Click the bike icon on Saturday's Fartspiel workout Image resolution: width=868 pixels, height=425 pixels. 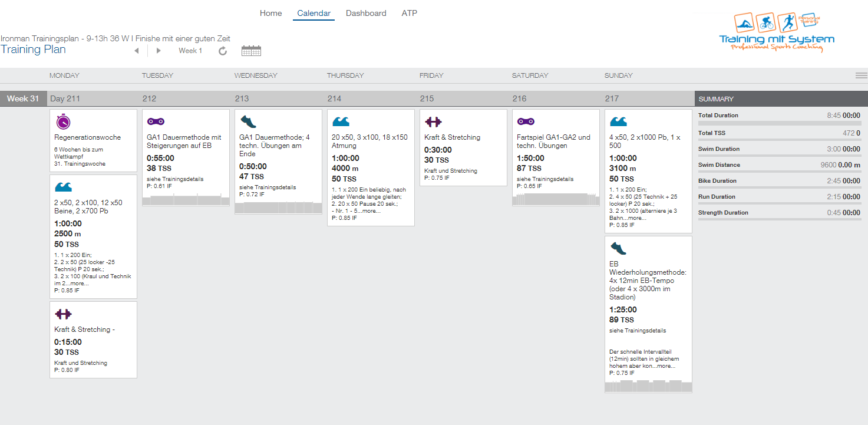click(x=526, y=121)
